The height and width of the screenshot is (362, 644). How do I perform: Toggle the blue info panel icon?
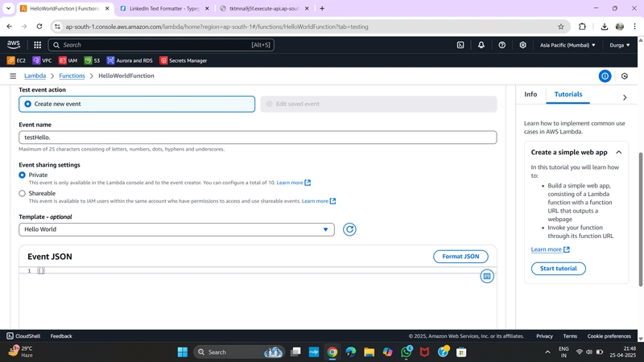click(x=605, y=76)
